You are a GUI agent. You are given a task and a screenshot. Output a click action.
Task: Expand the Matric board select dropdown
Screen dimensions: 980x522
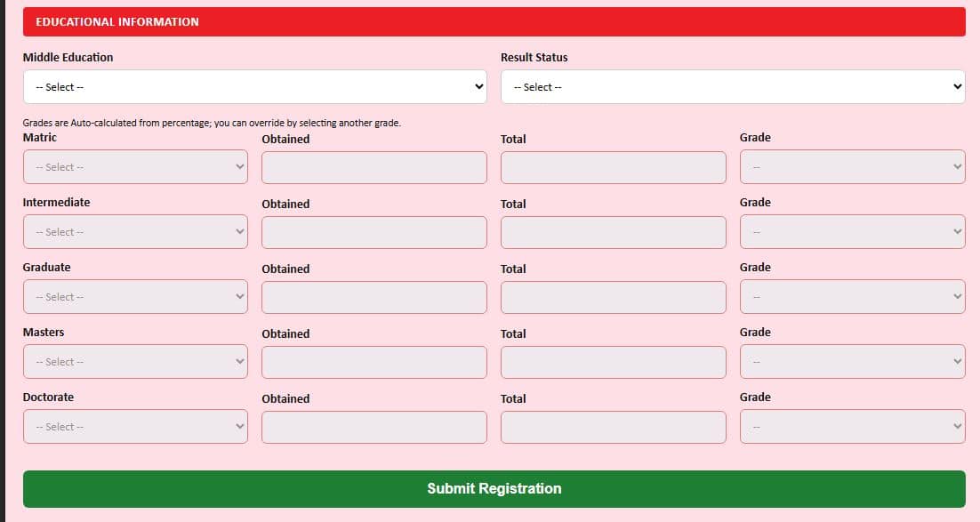click(x=136, y=167)
